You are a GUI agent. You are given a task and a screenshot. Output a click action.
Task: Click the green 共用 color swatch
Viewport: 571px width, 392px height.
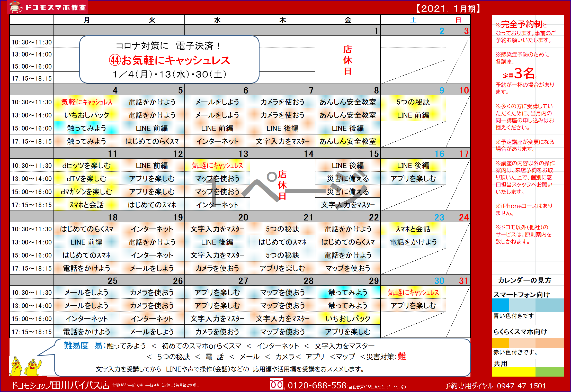549,372
